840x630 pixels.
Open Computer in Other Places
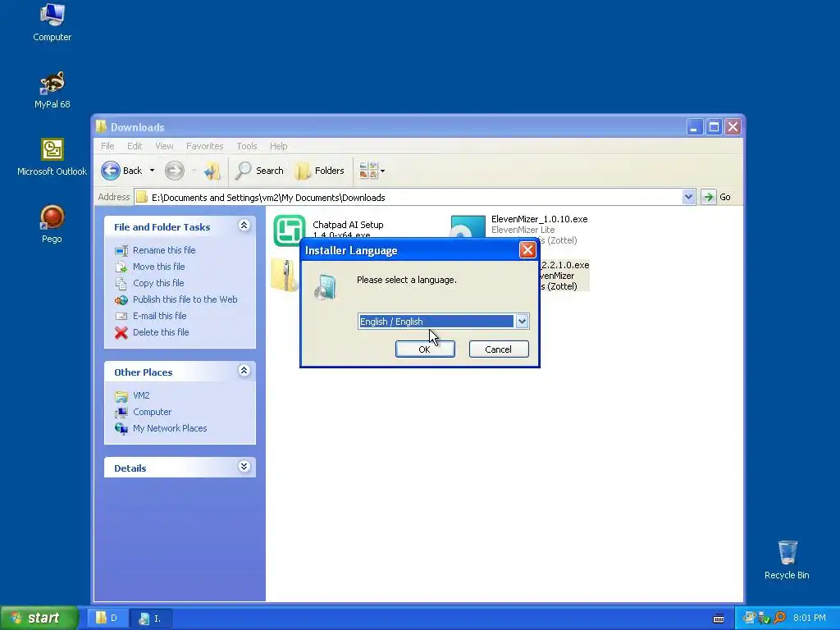click(x=152, y=412)
